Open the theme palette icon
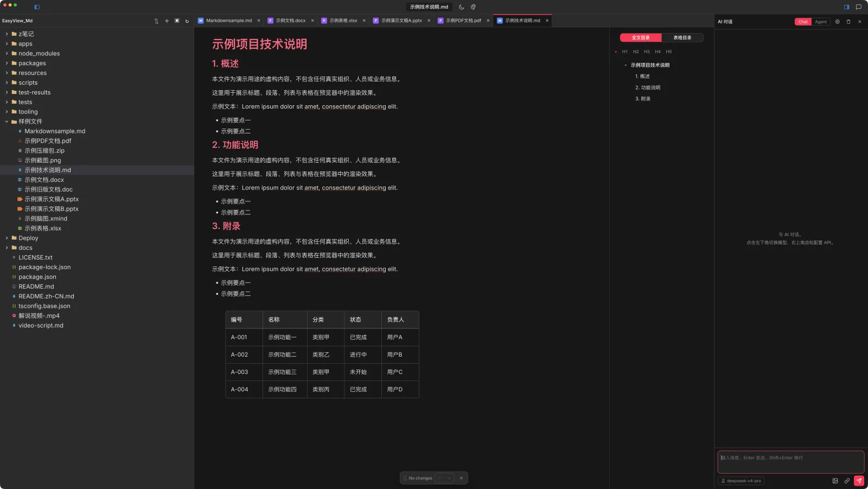The width and height of the screenshot is (868, 489). coord(473,7)
